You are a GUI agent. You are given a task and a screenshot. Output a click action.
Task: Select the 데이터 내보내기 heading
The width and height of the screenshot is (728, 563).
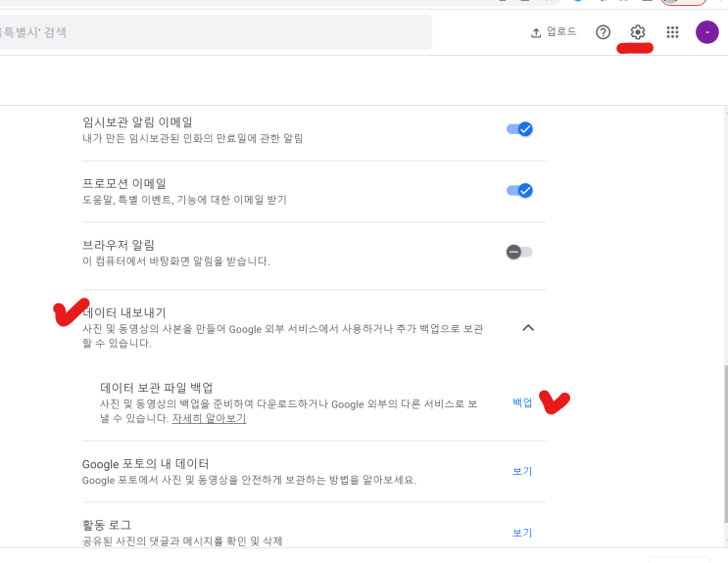124,312
